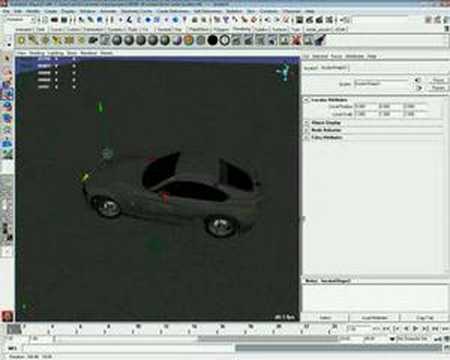Choose the Lasso tool in toolbox
Viewport: 450px width, 360px height.
[7, 70]
